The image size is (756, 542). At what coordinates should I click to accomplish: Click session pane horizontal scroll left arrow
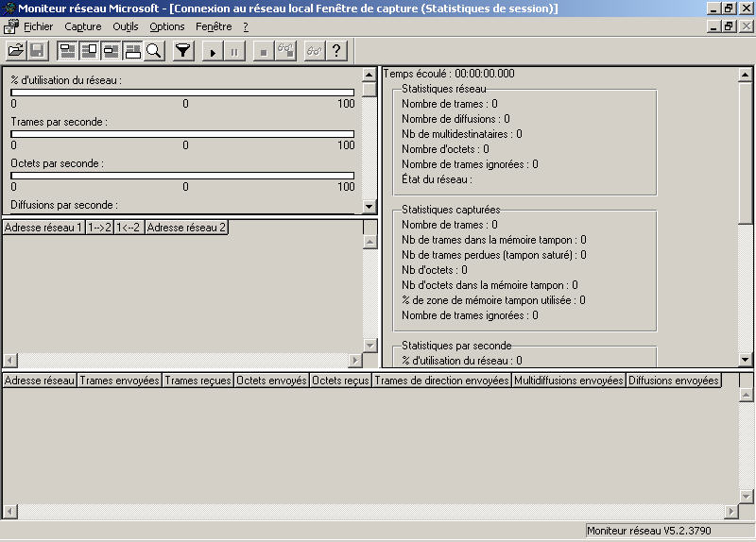(x=10, y=360)
